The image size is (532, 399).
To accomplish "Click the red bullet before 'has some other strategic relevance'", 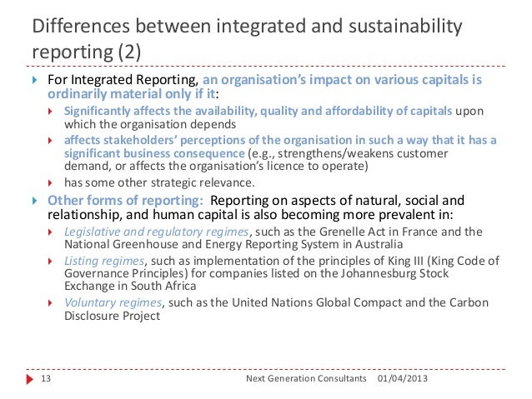I will [50, 183].
